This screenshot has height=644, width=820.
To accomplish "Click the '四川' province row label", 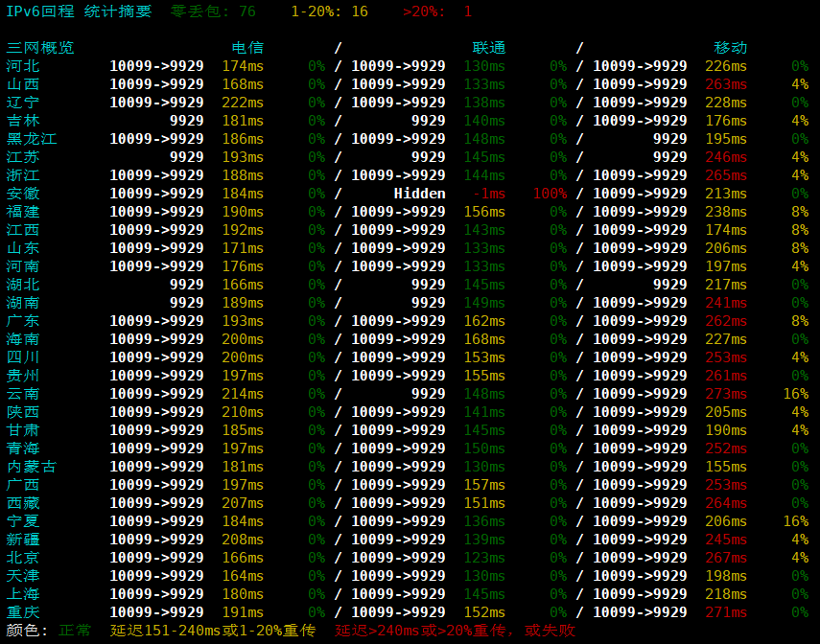I will [x=23, y=357].
